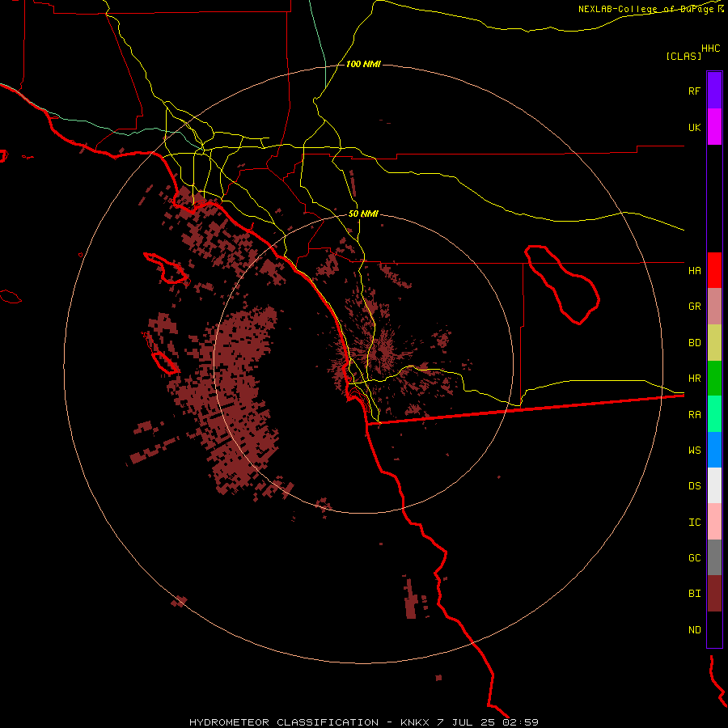728x728 pixels.
Task: Click the GR legend label
Action: 694,307
